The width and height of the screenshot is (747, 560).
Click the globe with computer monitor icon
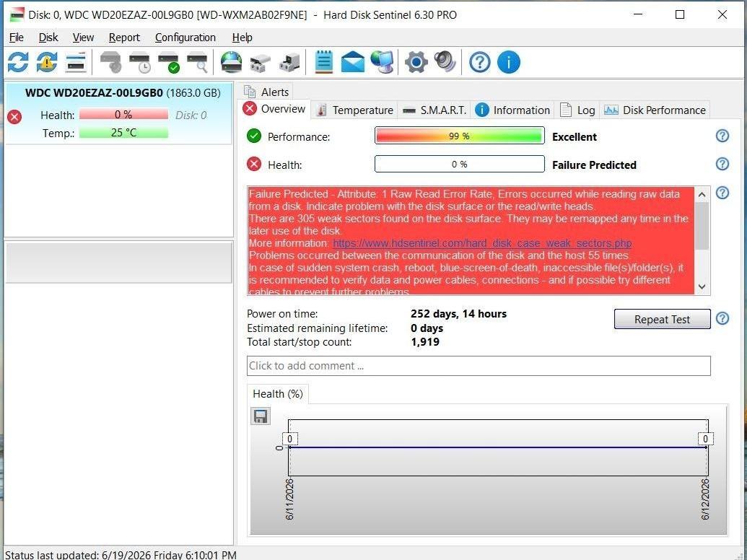click(383, 62)
